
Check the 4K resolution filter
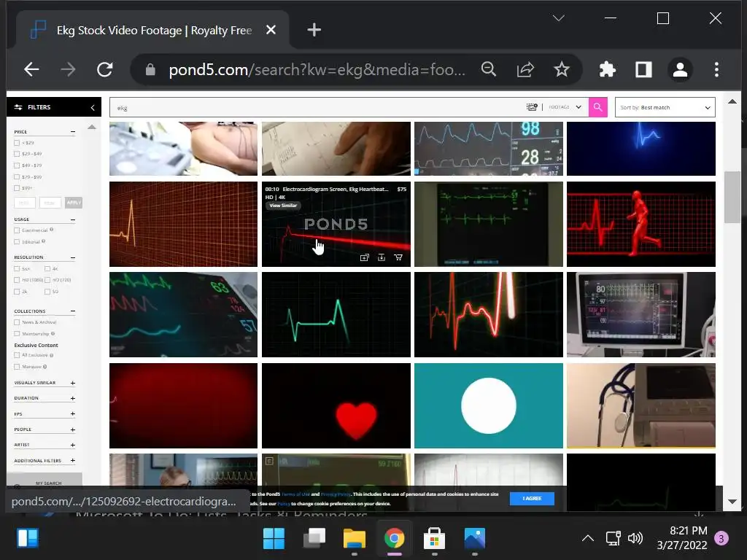47,268
